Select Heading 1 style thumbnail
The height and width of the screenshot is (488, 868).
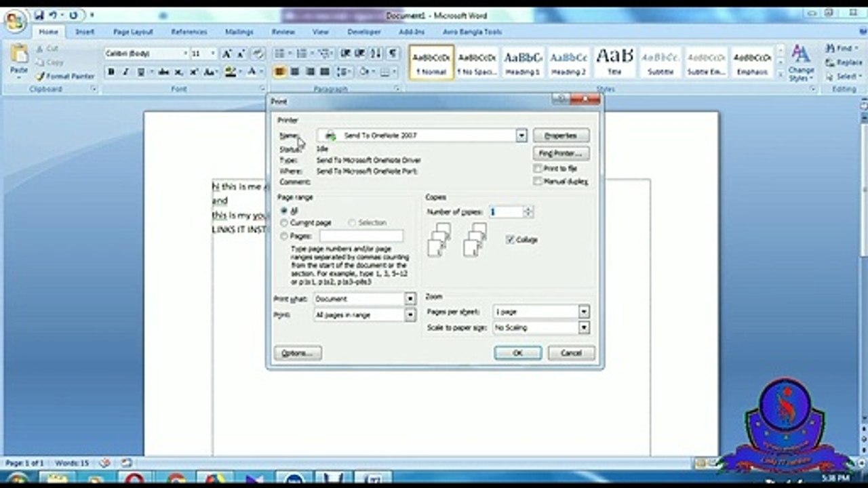523,62
